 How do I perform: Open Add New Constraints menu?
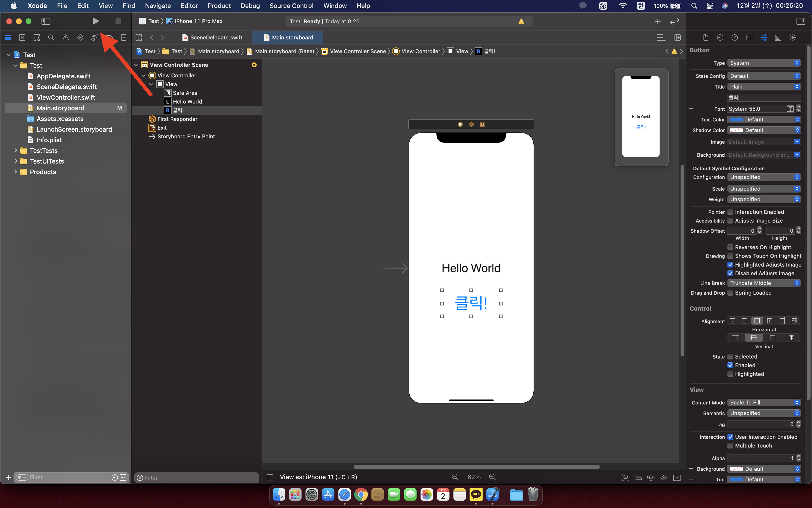pos(651,477)
